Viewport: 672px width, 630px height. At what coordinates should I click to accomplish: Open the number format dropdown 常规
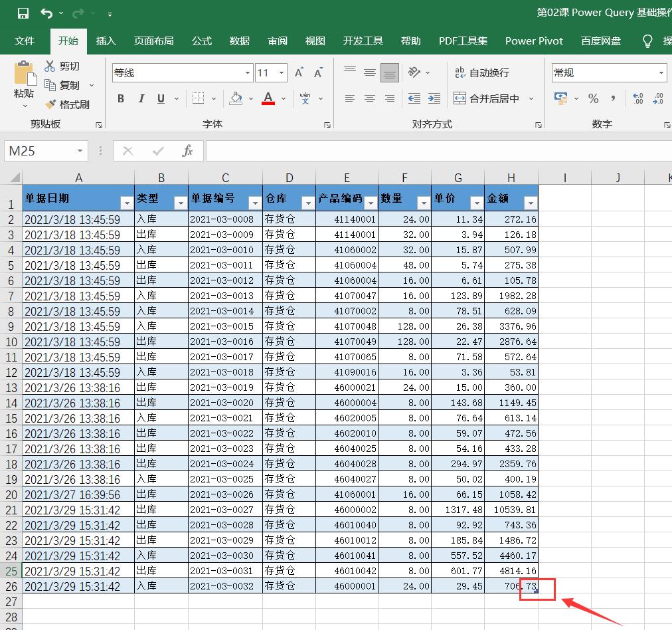pyautogui.click(x=661, y=73)
